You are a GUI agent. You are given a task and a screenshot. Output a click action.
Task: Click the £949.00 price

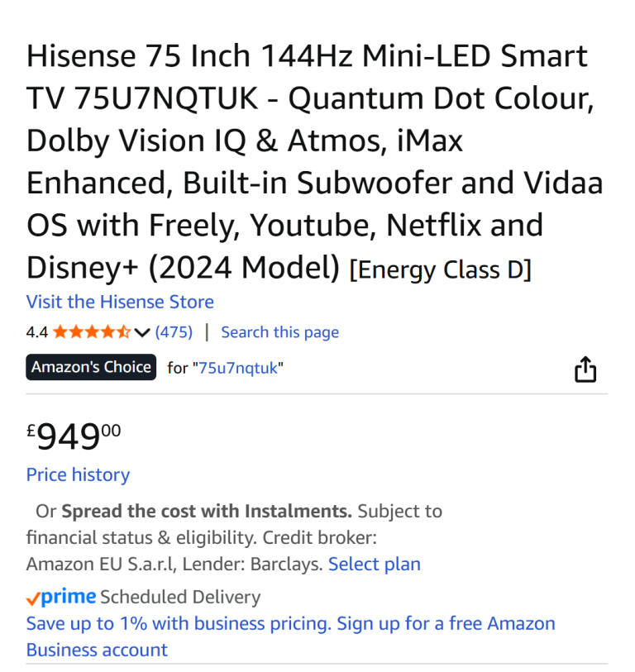click(x=74, y=436)
